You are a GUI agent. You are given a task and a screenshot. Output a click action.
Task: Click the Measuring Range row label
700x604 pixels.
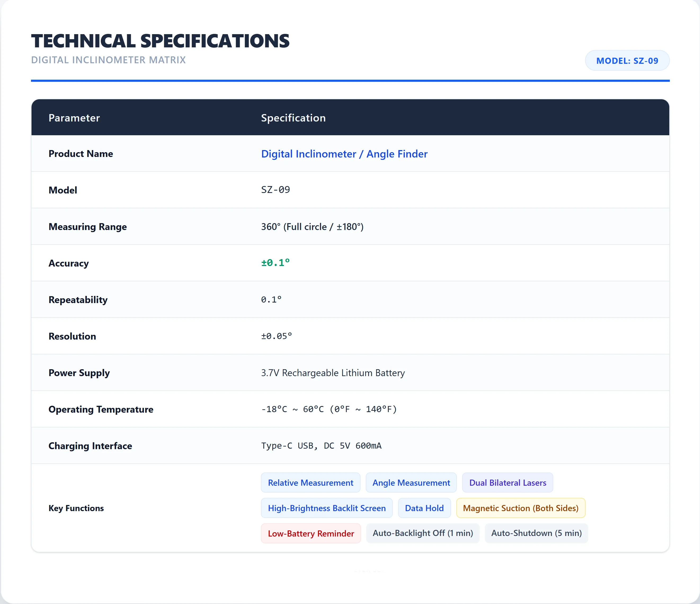[x=87, y=227]
